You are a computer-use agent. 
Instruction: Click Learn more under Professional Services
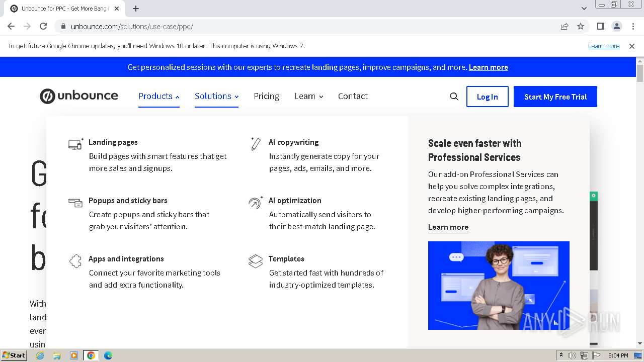(448, 227)
